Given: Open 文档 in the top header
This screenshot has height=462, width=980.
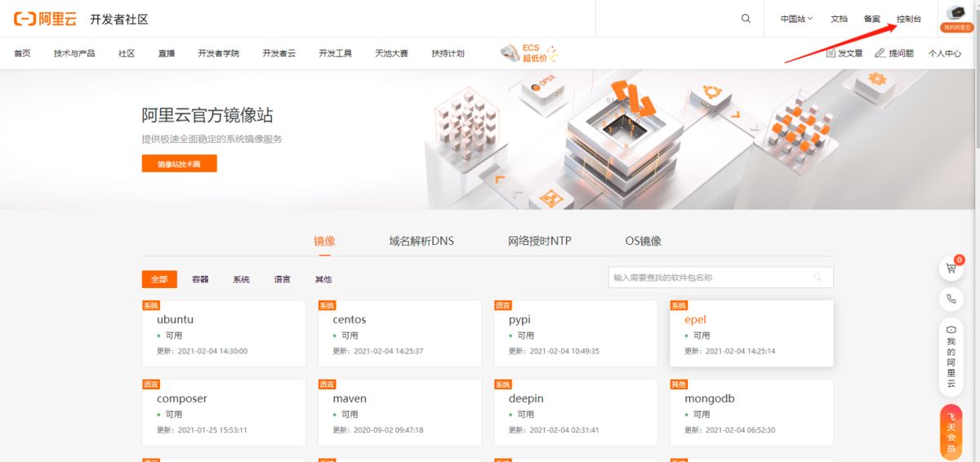Looking at the screenshot, I should 839,19.
